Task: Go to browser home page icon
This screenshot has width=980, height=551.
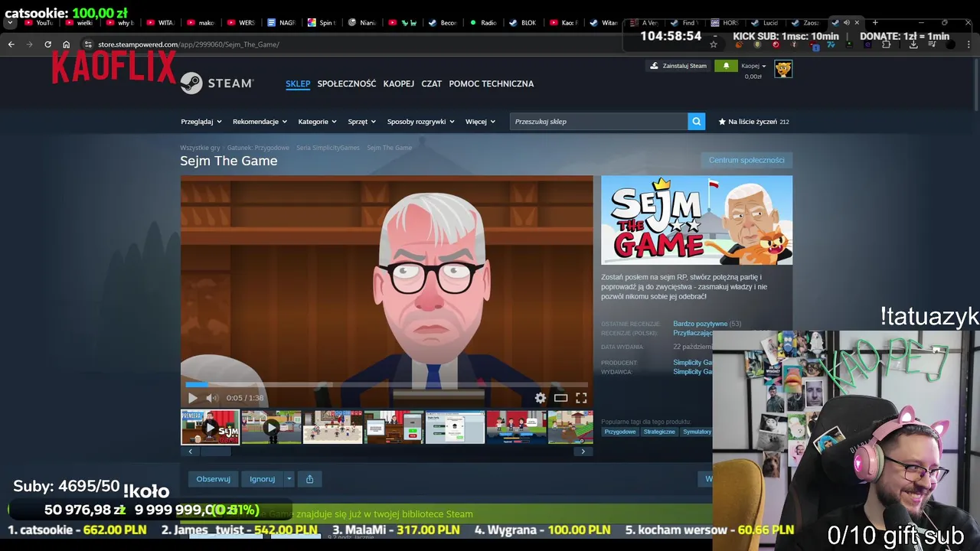Action: pyautogui.click(x=66, y=44)
